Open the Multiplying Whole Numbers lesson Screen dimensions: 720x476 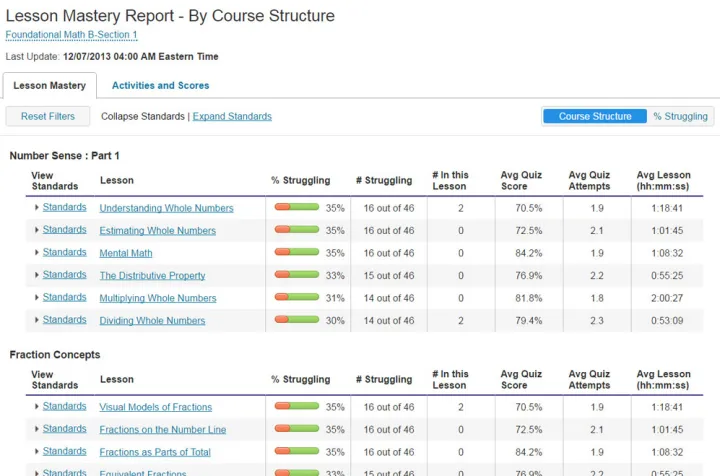(x=158, y=298)
